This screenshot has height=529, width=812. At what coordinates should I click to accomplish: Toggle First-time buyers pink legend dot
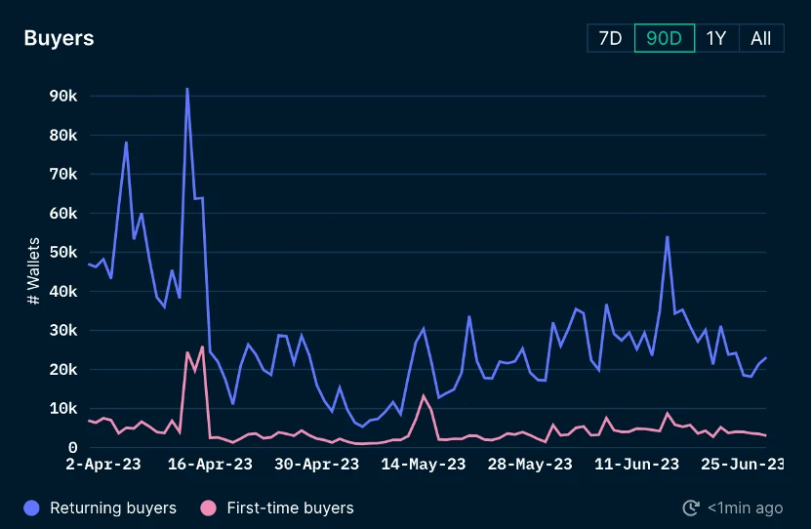[208, 509]
